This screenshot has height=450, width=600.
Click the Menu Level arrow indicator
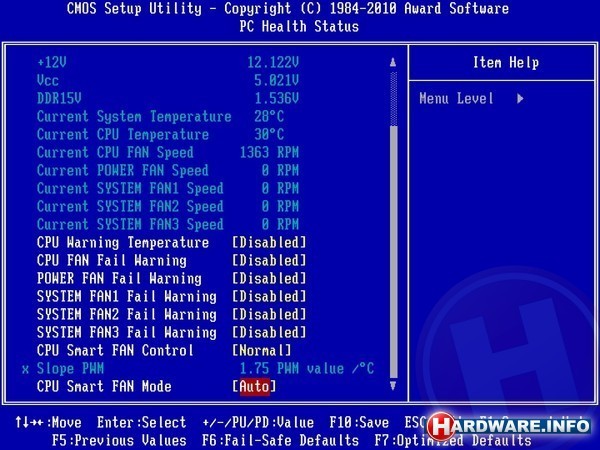coord(521,99)
